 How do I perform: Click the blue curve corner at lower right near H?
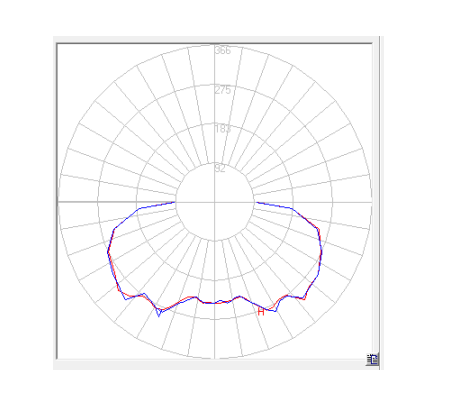pyautogui.click(x=275, y=311)
